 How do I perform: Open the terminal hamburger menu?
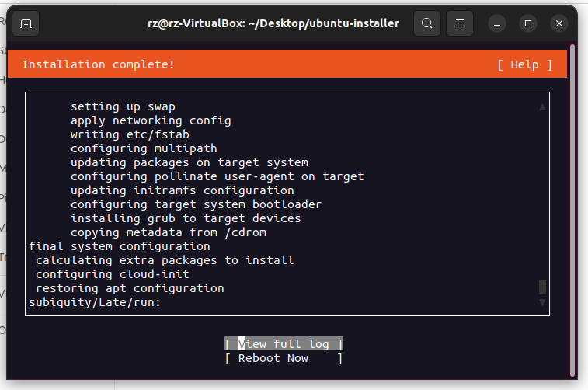(x=461, y=23)
